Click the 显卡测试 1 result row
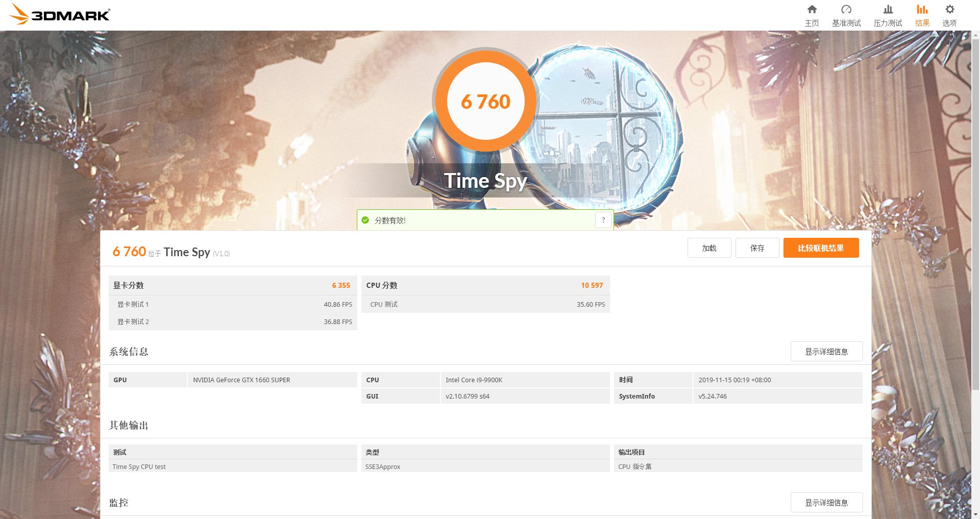 point(232,304)
